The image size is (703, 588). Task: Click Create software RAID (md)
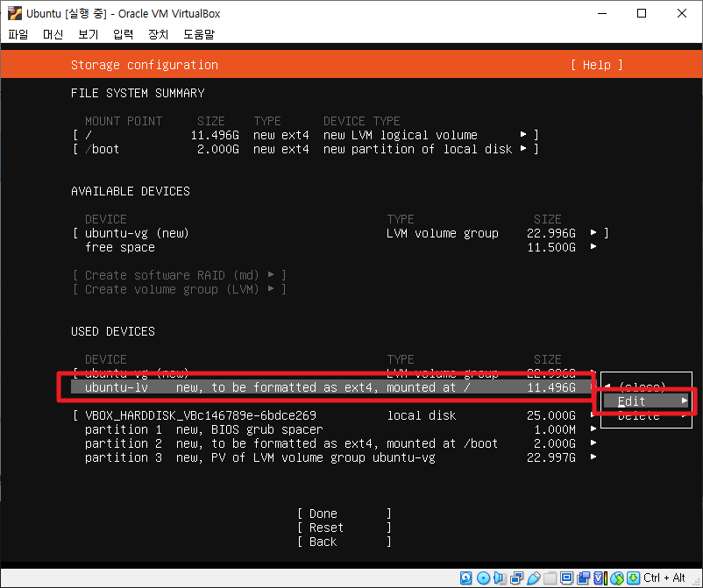click(x=180, y=275)
